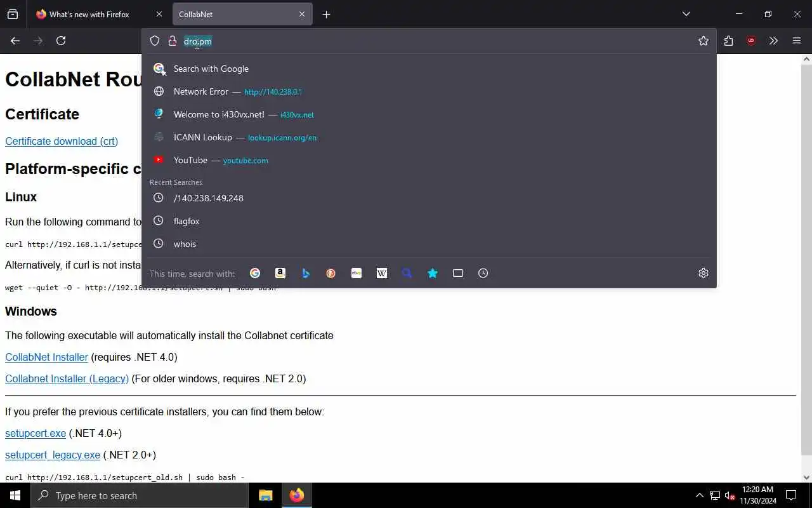Click scrollbar down arrow

click(806, 478)
